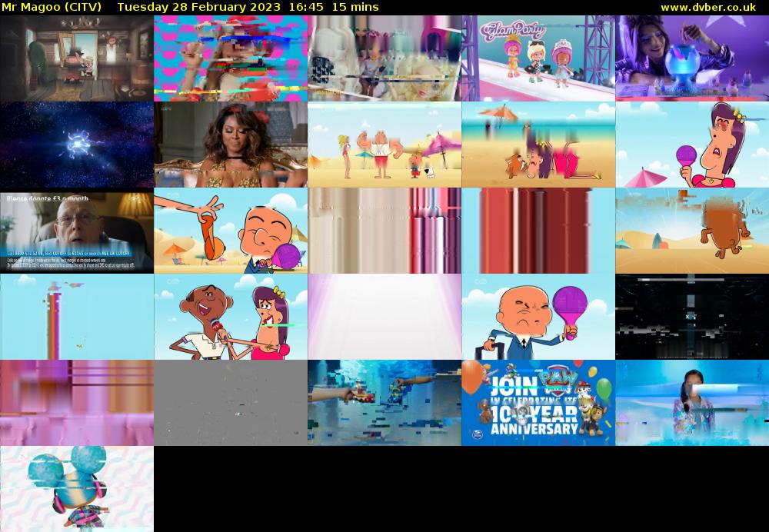Open the plain grey frame thumbnail

pyautogui.click(x=231, y=403)
